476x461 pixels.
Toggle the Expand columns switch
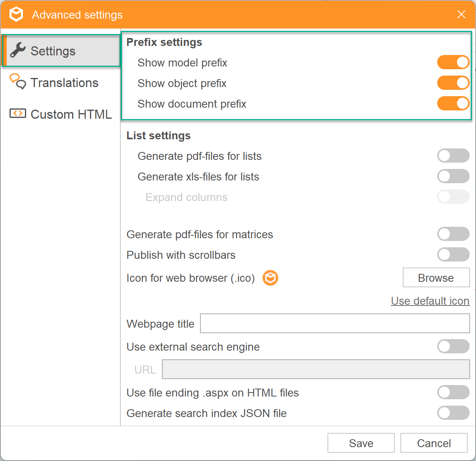tap(453, 197)
